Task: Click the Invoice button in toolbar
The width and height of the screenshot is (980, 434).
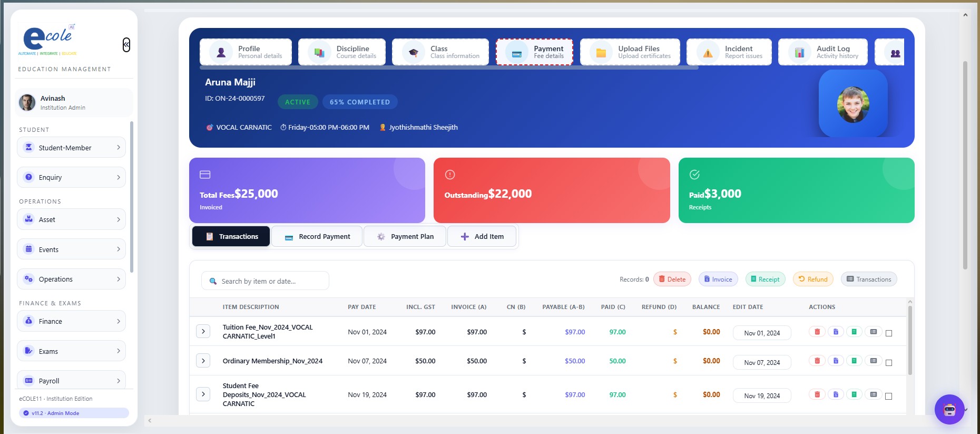Action: click(x=718, y=279)
